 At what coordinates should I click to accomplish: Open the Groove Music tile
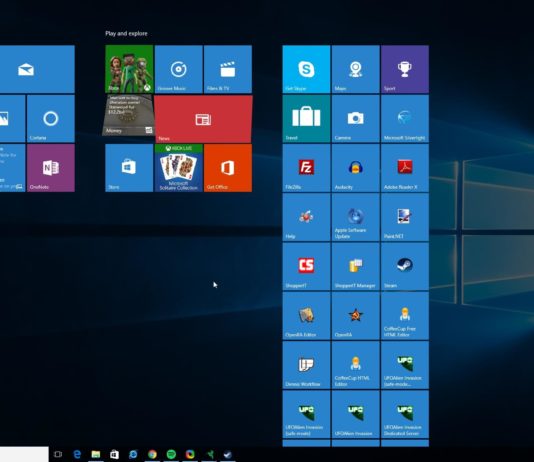point(178,69)
